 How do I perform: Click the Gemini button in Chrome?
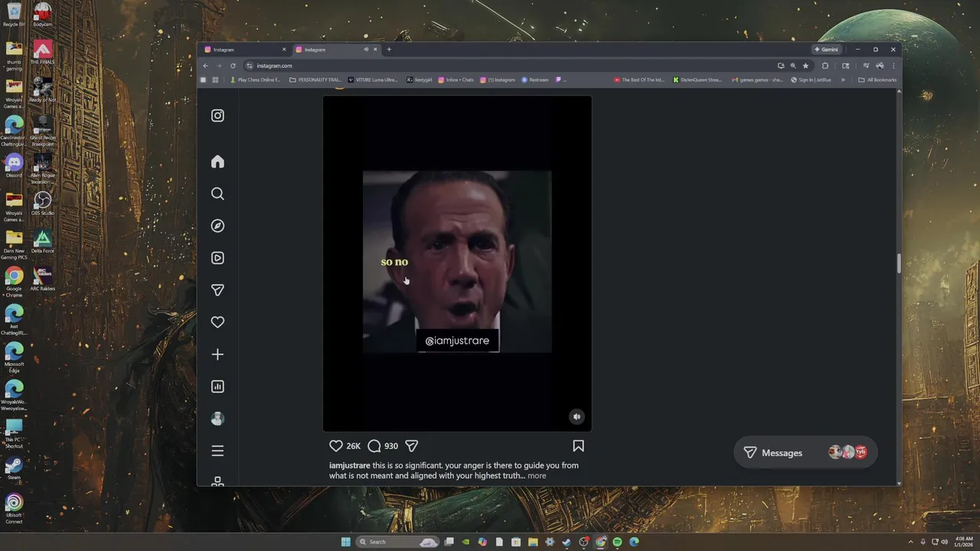[x=826, y=50]
